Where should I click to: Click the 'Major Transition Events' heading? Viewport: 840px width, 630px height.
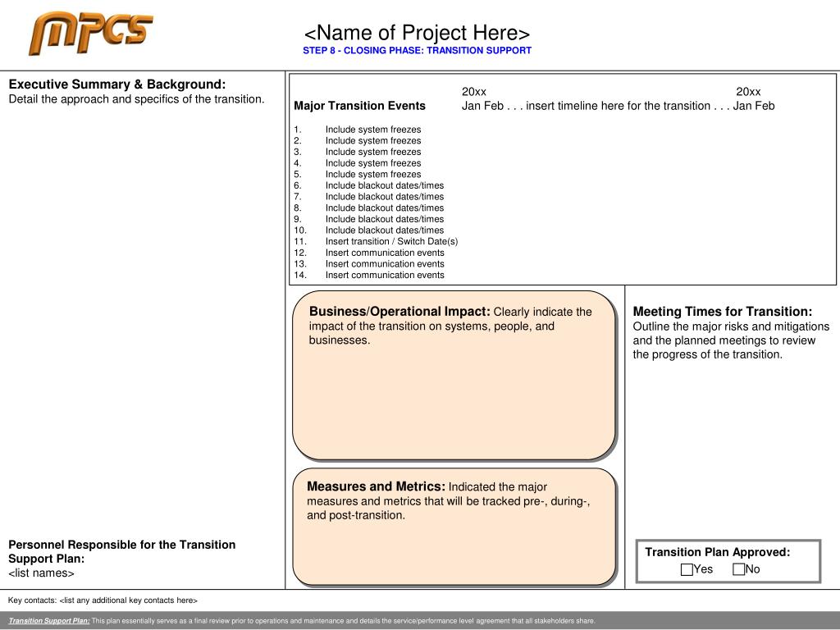(359, 106)
